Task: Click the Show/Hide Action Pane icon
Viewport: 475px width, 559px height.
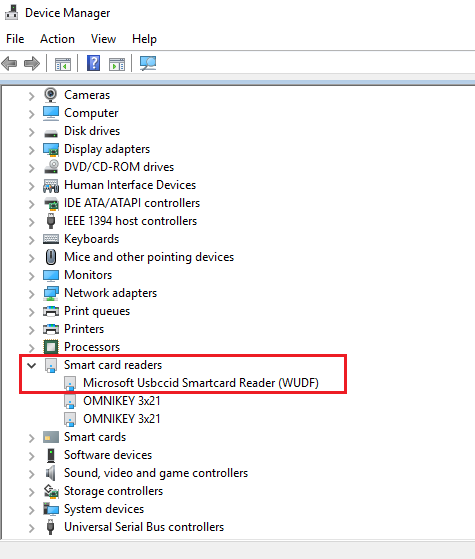Action: pyautogui.click(x=117, y=64)
